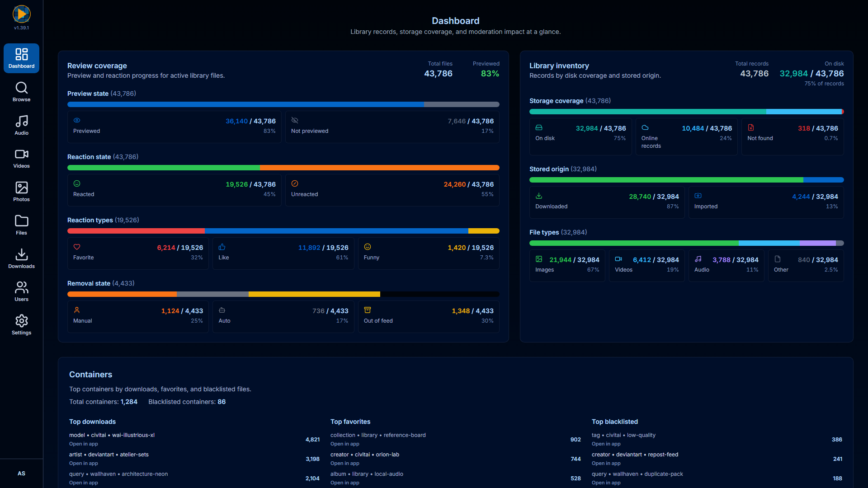The width and height of the screenshot is (868, 488).
Task: Open in app for repost-feed
Action: tap(606, 464)
